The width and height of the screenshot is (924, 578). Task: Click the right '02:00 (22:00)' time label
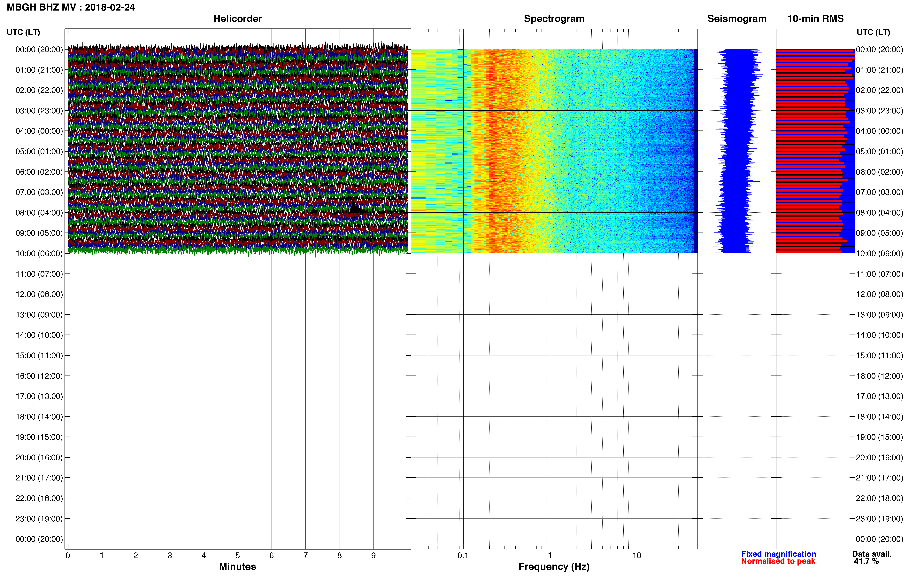click(x=879, y=90)
